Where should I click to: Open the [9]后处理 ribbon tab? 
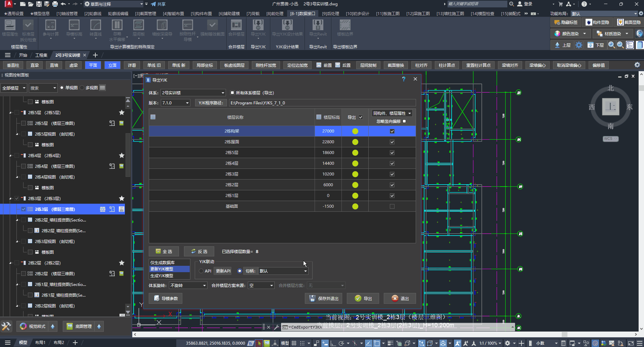(330, 14)
